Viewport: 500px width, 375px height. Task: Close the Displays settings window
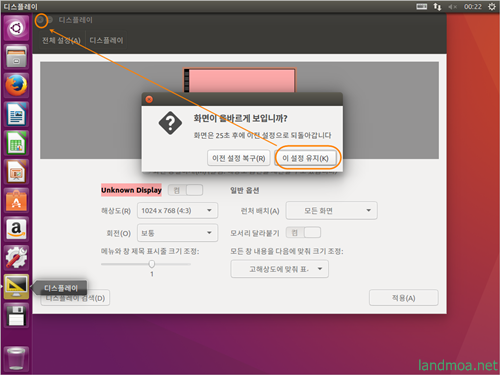coord(41,20)
